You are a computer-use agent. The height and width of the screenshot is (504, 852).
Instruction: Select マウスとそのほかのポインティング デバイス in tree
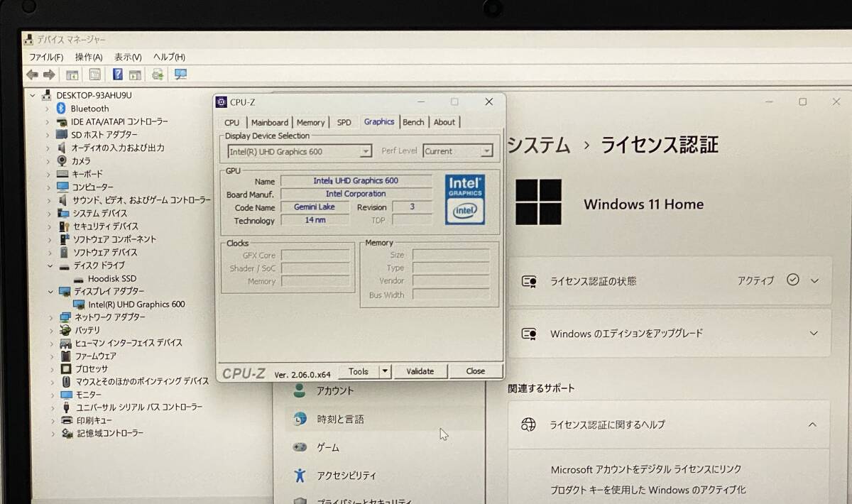[x=143, y=382]
